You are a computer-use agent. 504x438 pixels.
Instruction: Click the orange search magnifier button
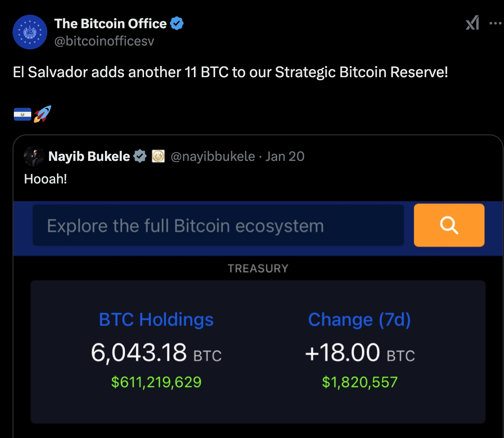coord(449,225)
